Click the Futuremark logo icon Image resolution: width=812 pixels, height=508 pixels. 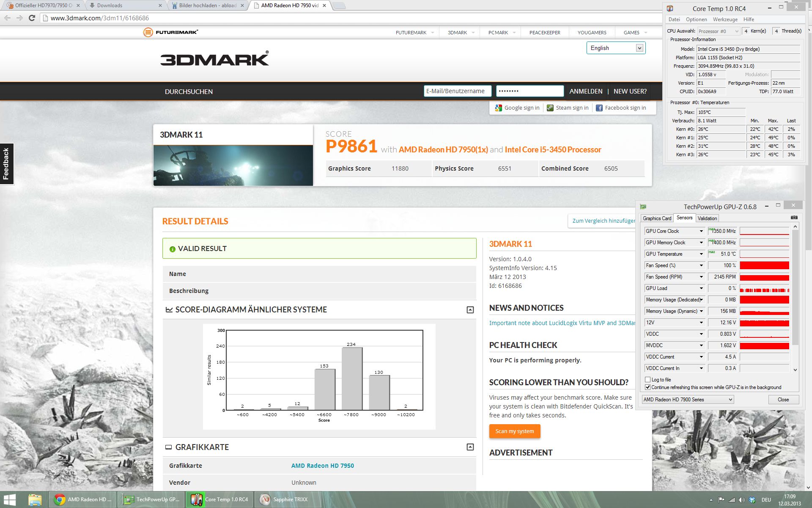pos(148,32)
